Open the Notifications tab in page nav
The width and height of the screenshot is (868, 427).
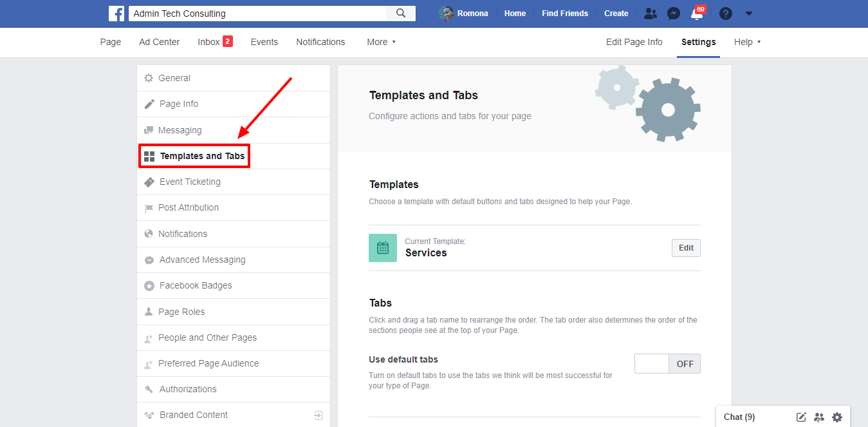point(320,42)
